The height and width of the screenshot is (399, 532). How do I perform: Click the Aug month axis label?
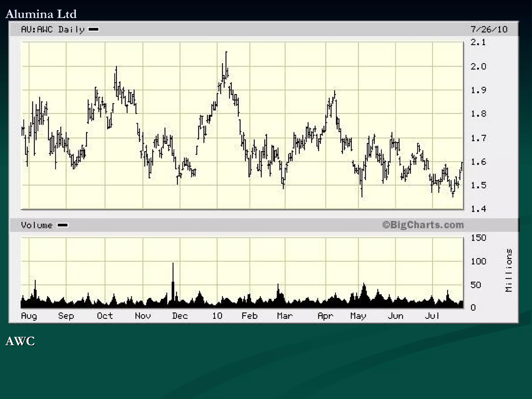point(29,316)
